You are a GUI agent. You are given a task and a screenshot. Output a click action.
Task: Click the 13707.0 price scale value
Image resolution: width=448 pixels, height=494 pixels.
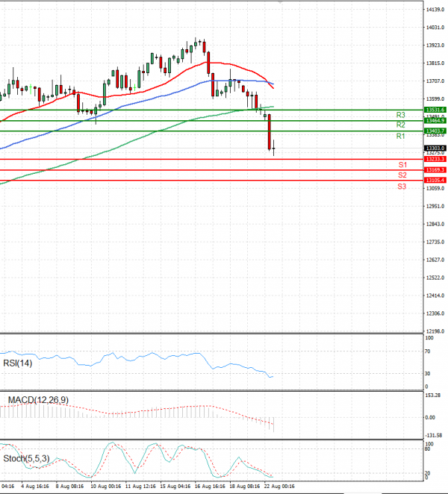click(435, 81)
